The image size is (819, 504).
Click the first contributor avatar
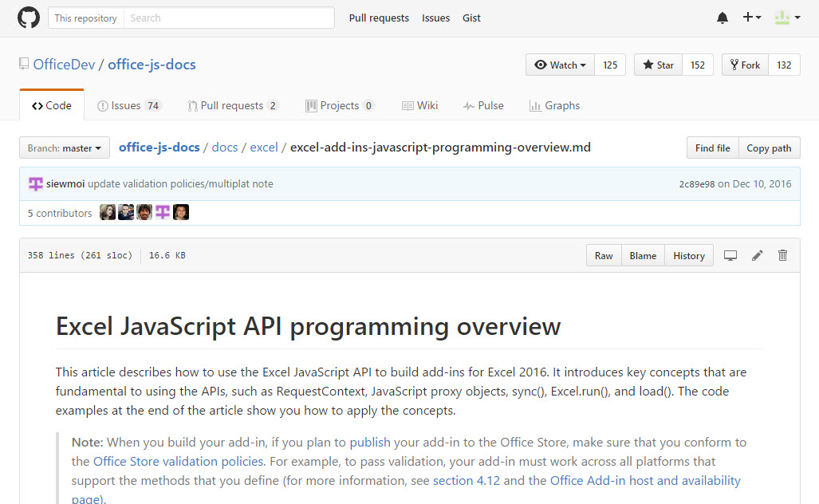(x=107, y=211)
